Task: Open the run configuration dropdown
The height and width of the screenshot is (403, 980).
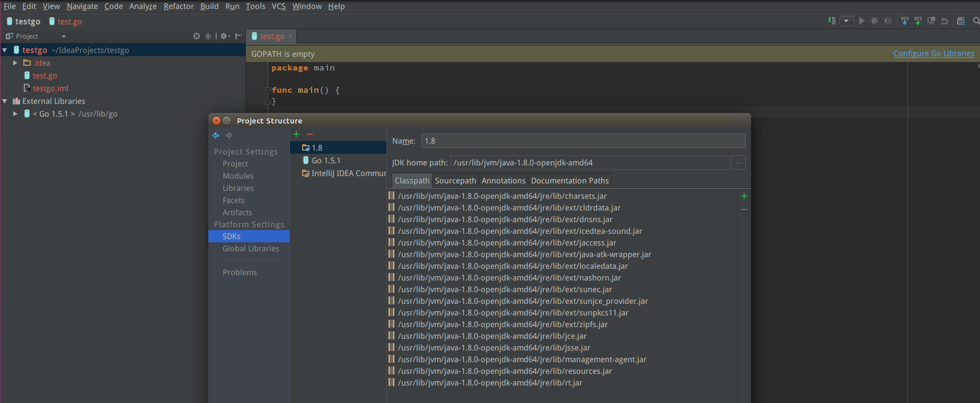Action: (x=846, y=21)
